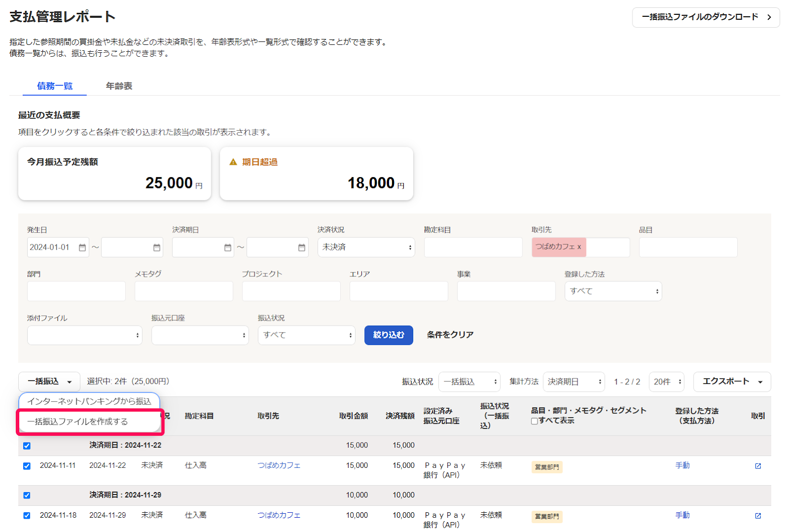This screenshot has height=532, width=790.
Task: Click the 絞り込む filter button
Action: point(389,335)
